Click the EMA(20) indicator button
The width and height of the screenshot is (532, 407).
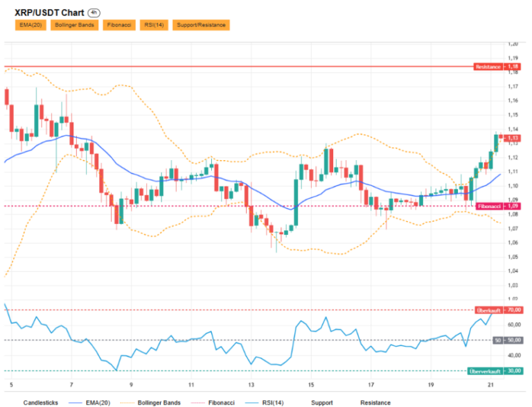point(30,25)
